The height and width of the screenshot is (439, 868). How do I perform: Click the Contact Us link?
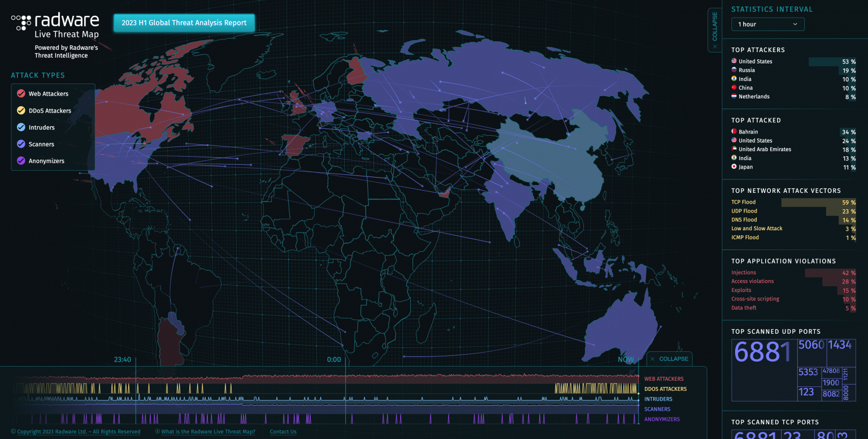point(283,431)
